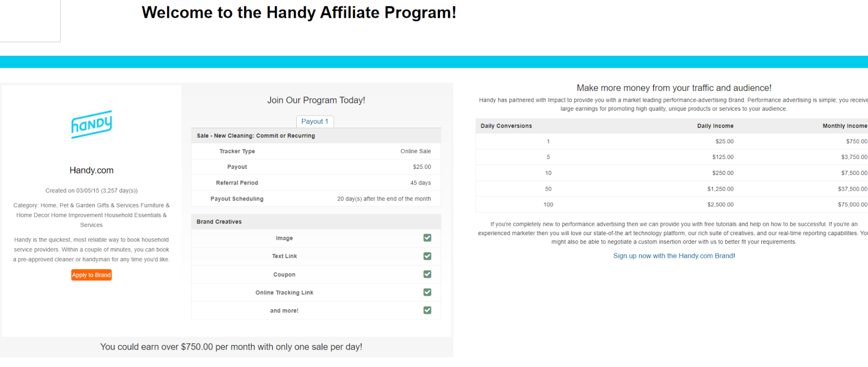This screenshot has height=367, width=868.
Task: Click the Apply to Brand button
Action: coord(91,275)
